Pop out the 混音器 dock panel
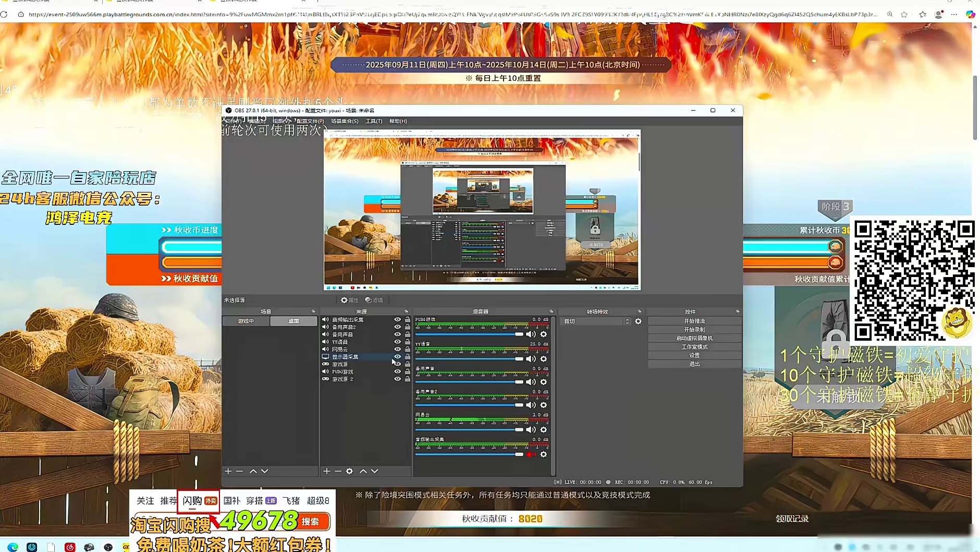980x552 pixels. (551, 311)
